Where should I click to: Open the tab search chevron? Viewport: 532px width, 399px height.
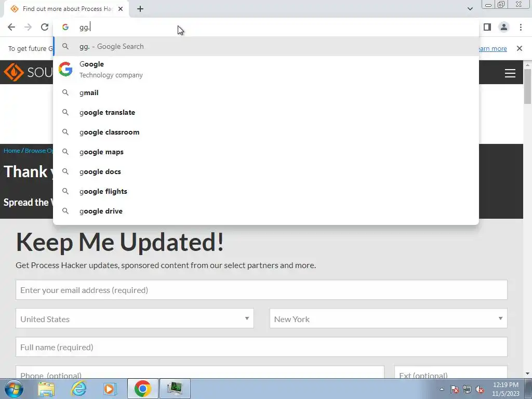pyautogui.click(x=470, y=9)
